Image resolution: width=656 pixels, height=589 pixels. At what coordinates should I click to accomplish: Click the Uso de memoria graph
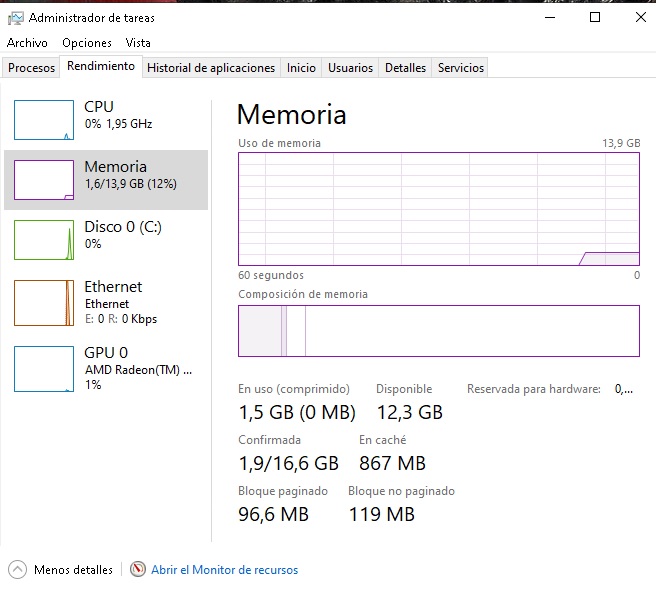click(439, 209)
